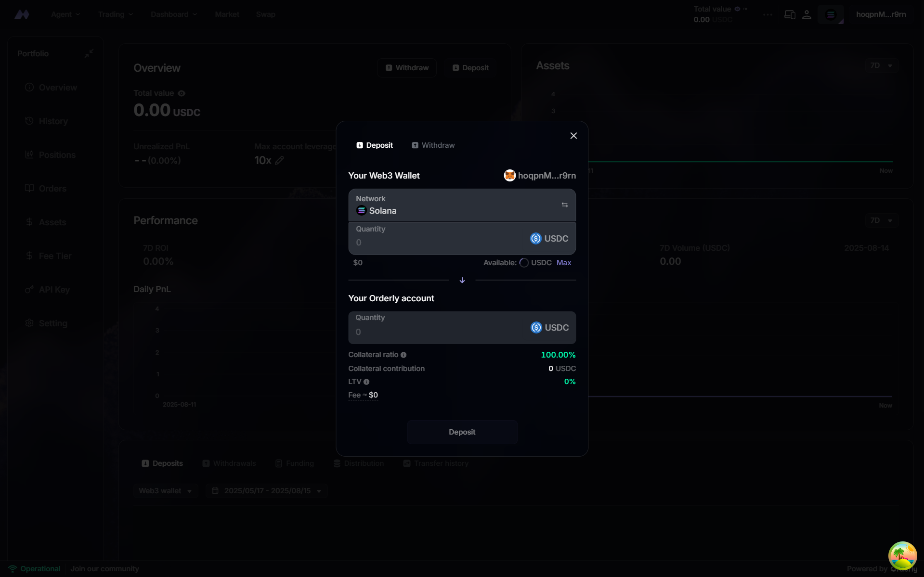Click the Collateral ratio info icon
The image size is (924, 577).
(x=403, y=355)
